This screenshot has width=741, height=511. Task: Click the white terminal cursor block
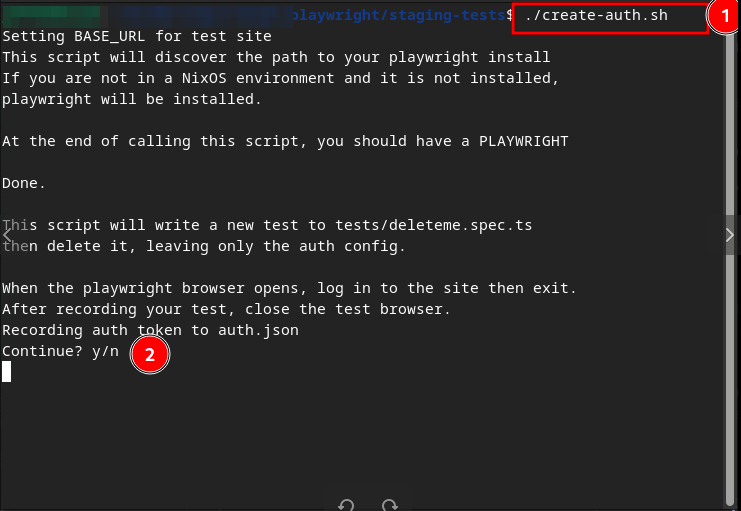tap(7, 372)
